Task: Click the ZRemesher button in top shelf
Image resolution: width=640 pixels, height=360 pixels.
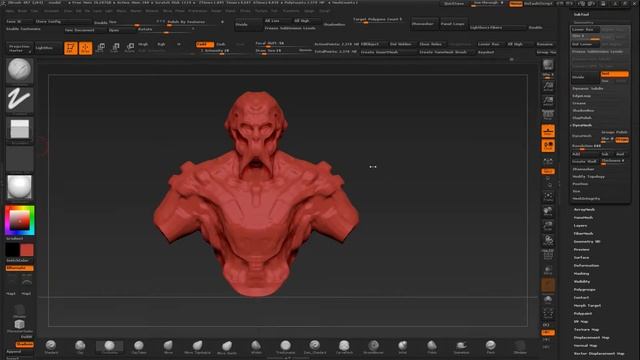Action: click(423, 24)
